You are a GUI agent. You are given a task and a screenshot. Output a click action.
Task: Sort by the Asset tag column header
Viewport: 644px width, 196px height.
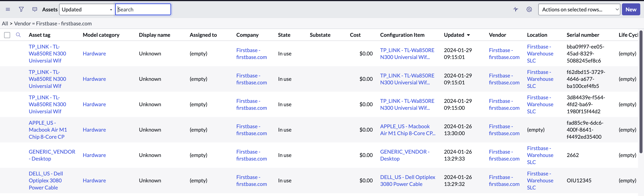pos(39,35)
